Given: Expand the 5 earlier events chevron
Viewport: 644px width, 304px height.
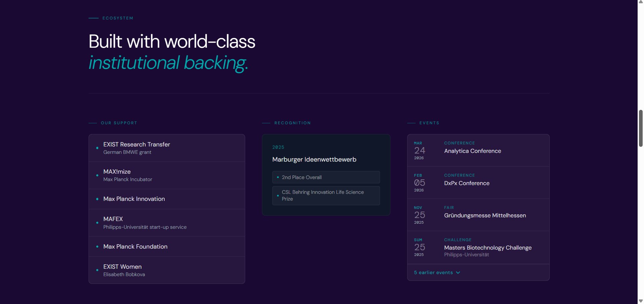Looking at the screenshot, I should click(x=458, y=272).
